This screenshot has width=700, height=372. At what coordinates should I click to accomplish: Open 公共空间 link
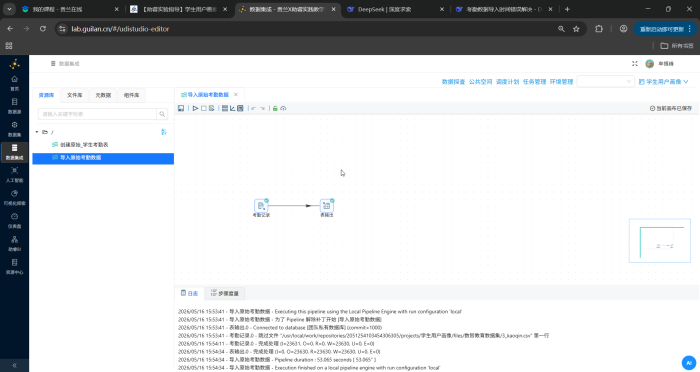click(480, 82)
